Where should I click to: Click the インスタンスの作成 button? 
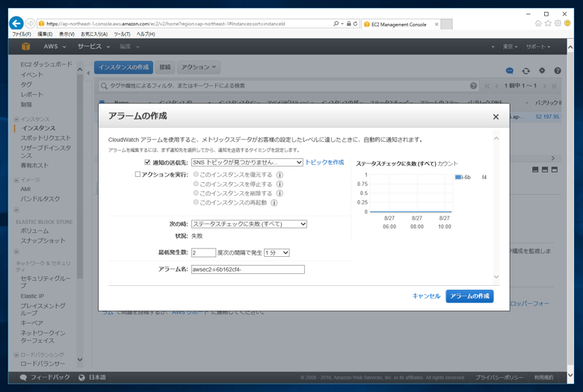coord(123,67)
